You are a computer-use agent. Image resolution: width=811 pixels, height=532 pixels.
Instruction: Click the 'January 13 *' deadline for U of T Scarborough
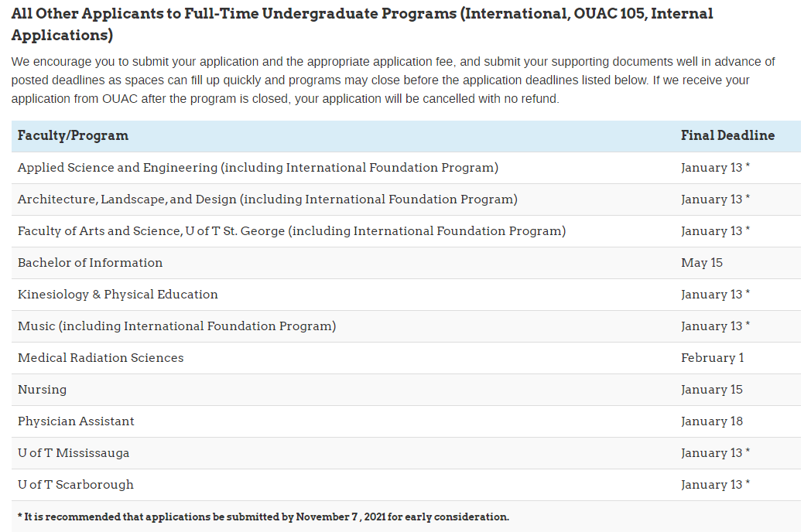[x=715, y=484]
